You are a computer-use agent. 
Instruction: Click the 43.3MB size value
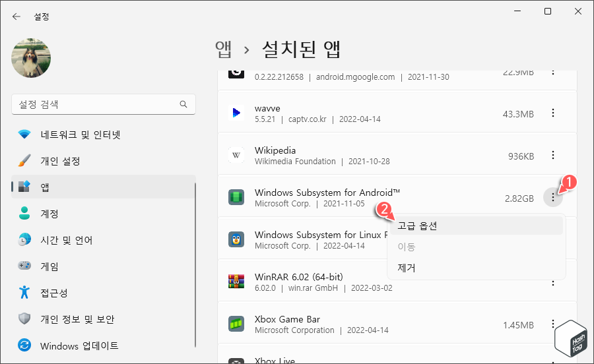coord(518,114)
